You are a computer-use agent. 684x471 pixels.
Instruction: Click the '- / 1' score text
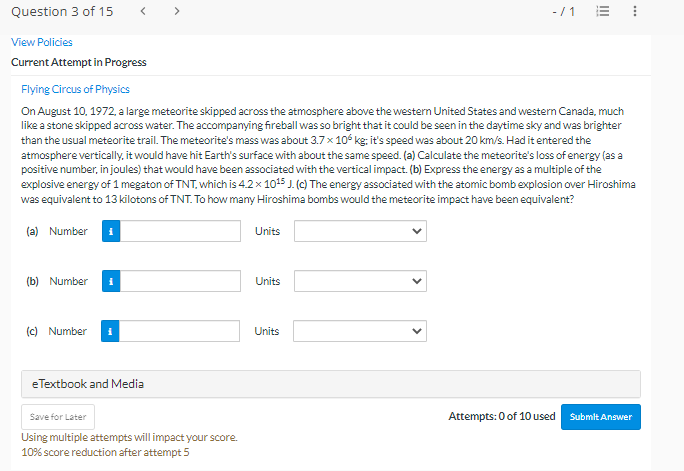click(563, 12)
